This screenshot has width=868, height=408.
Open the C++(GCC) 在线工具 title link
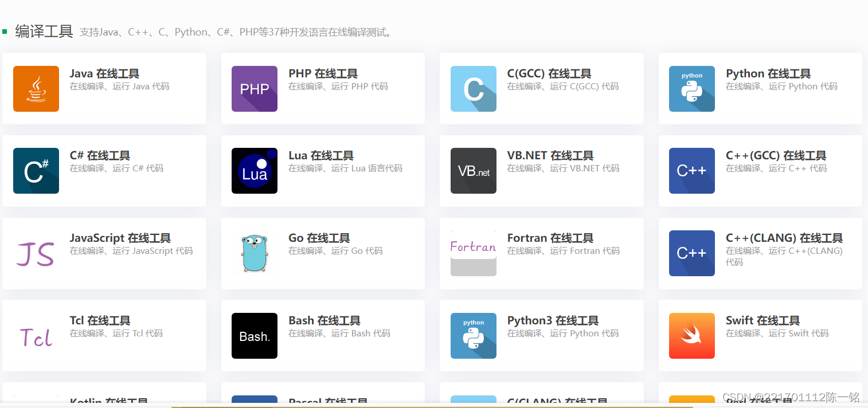coord(776,155)
